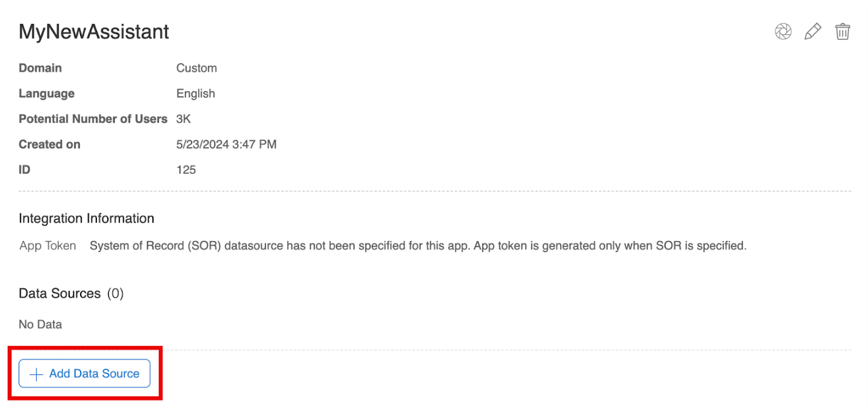Click the Language field label
This screenshot has width=868, height=415.
46,94
